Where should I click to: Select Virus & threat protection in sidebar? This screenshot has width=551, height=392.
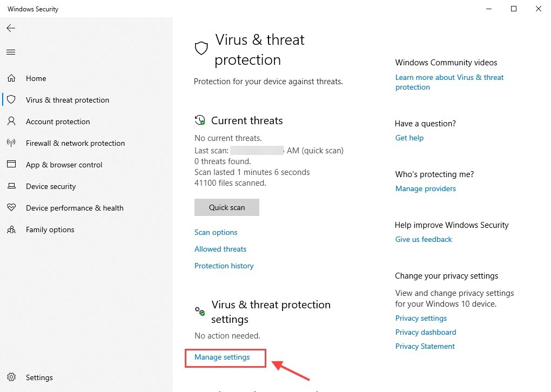(x=67, y=100)
